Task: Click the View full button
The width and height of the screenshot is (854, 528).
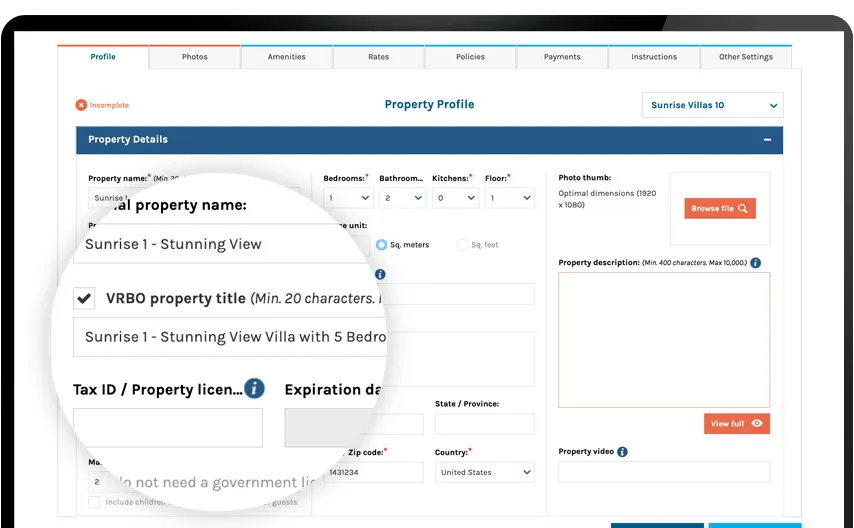Action: click(x=736, y=423)
